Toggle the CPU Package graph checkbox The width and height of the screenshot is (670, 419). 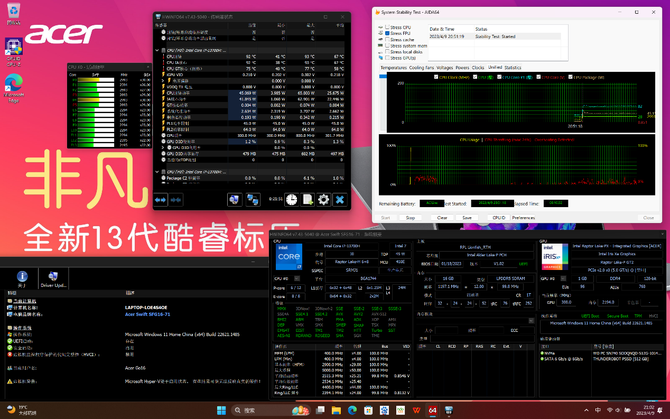pyautogui.click(x=570, y=77)
